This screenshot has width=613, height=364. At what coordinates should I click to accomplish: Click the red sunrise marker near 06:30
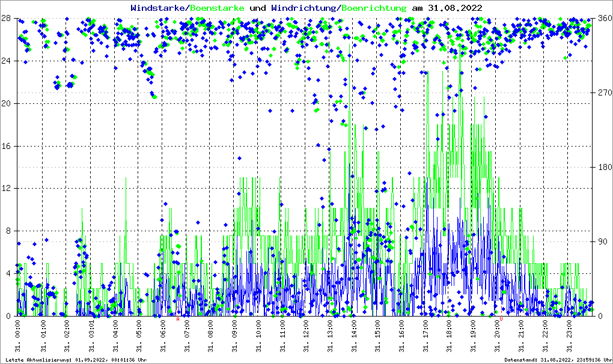(x=178, y=319)
